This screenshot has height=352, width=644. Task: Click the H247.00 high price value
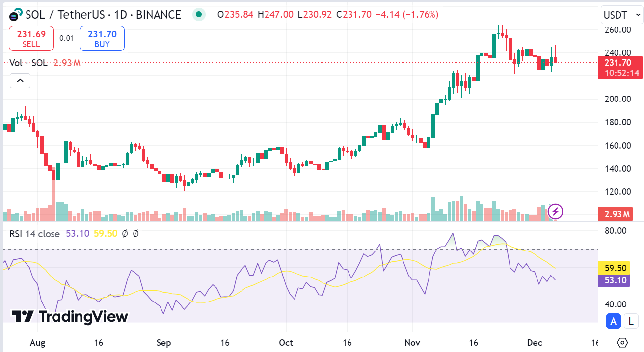click(276, 15)
